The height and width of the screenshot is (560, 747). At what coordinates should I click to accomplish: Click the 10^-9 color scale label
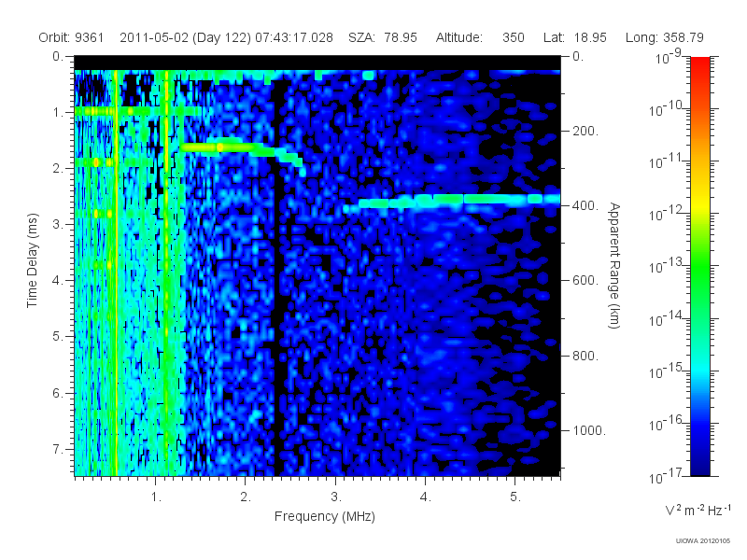(x=669, y=57)
